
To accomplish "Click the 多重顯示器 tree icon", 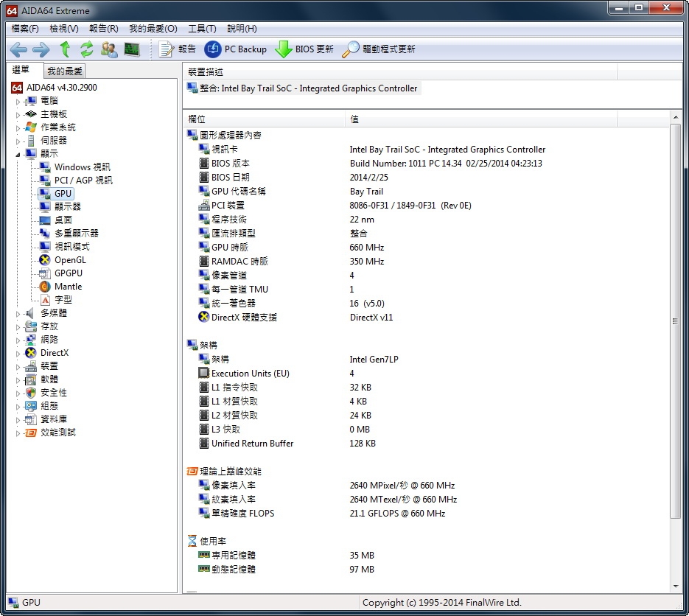I will pyautogui.click(x=45, y=234).
